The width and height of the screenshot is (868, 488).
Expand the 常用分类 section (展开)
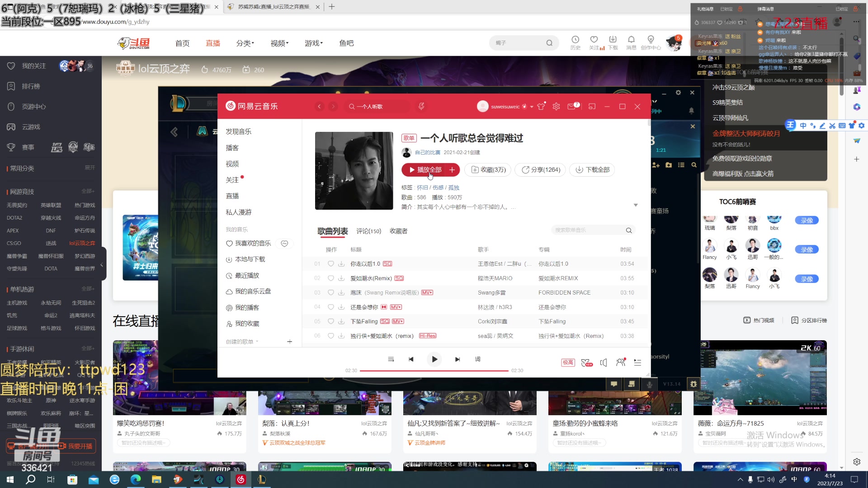[90, 168]
